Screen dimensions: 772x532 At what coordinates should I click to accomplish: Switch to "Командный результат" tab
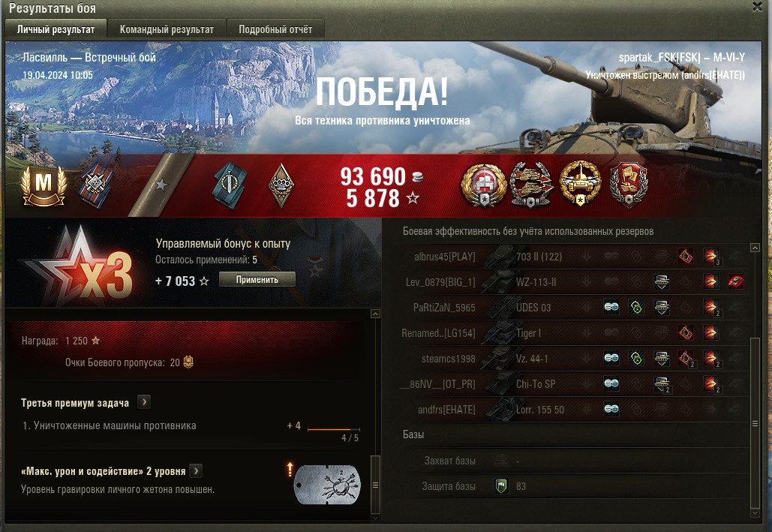click(167, 29)
